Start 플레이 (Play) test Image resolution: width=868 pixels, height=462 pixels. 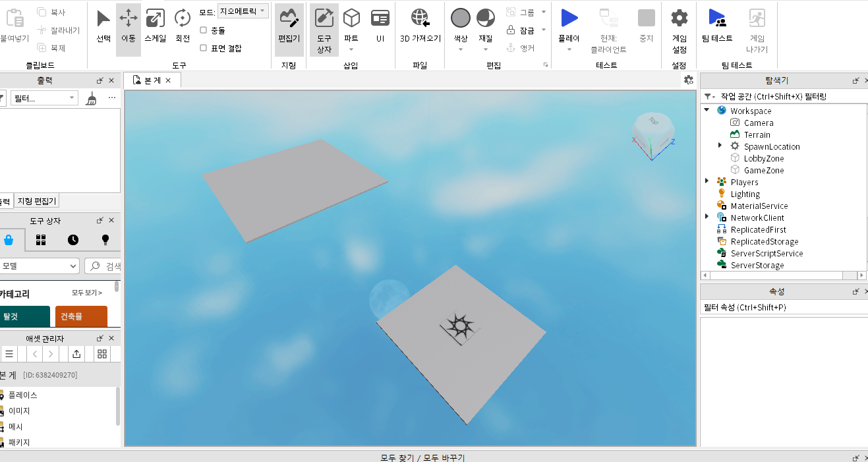569,25
